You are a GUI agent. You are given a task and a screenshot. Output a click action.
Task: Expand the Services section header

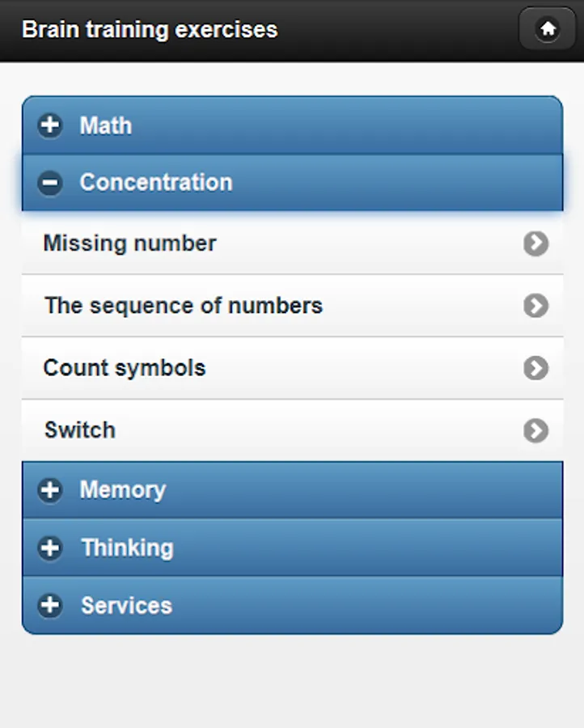291,605
